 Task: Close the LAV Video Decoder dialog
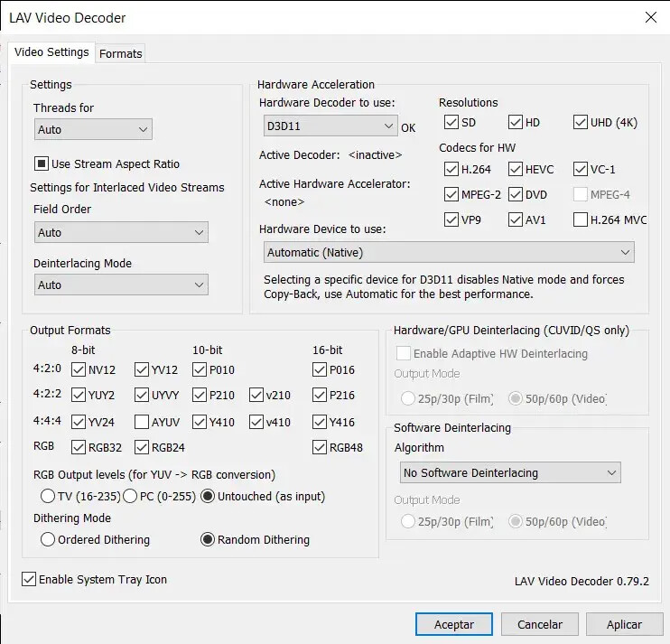(650, 17)
